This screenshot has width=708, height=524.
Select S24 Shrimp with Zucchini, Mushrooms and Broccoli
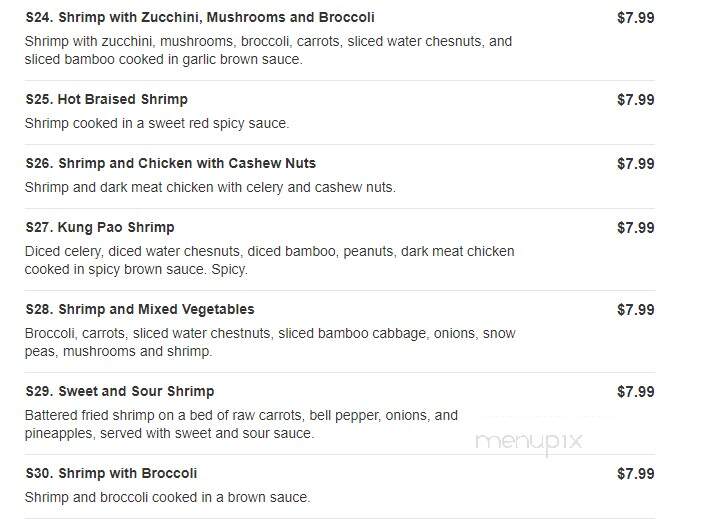click(x=200, y=18)
